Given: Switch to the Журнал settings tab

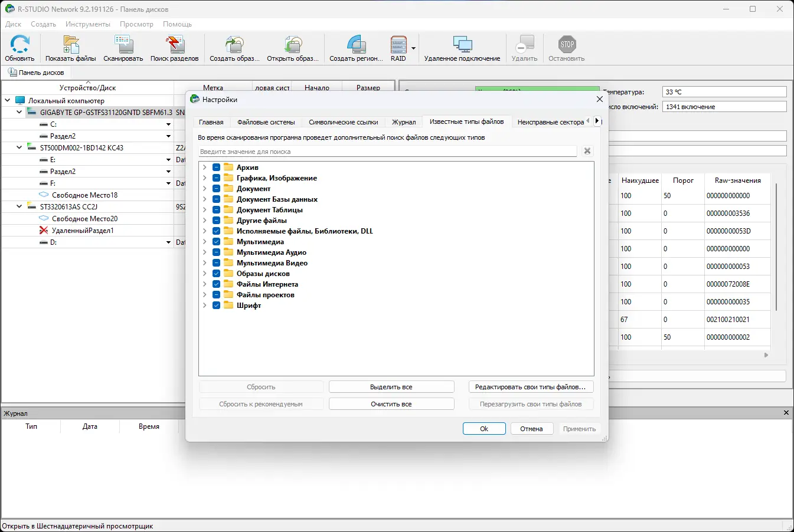Looking at the screenshot, I should (x=404, y=122).
